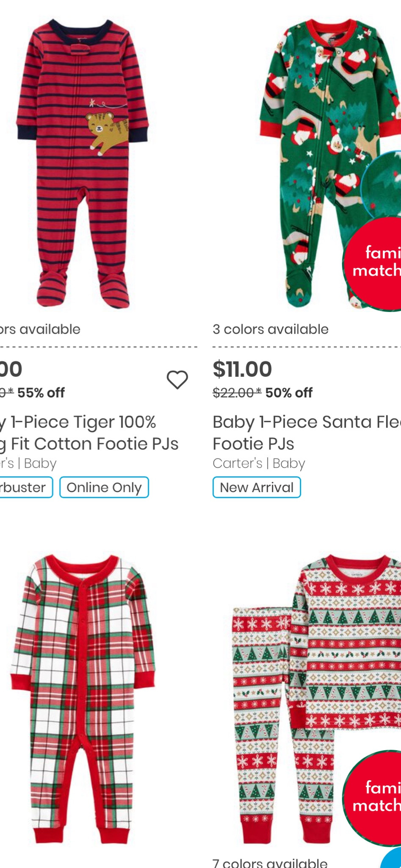Tap Carter's | Baby under Santa footie
Viewport: 401px width, 868px height.
click(259, 463)
